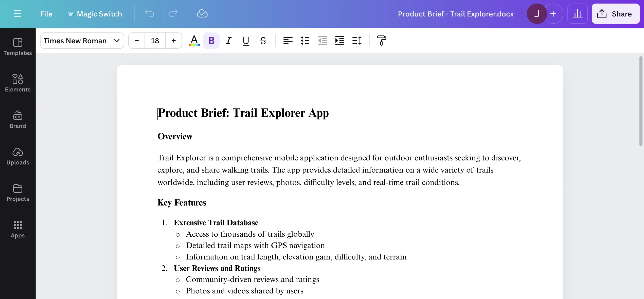Toggle underline formatting

point(246,41)
